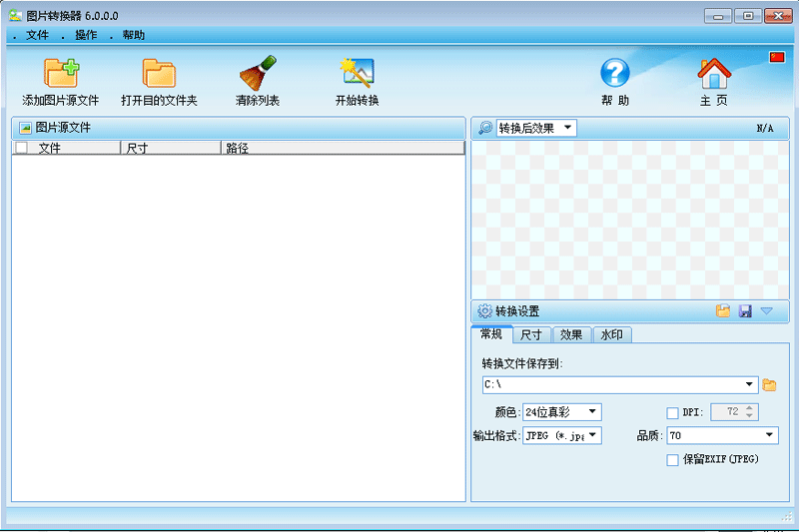Open the 操作 menu
The image size is (799, 532).
click(86, 35)
